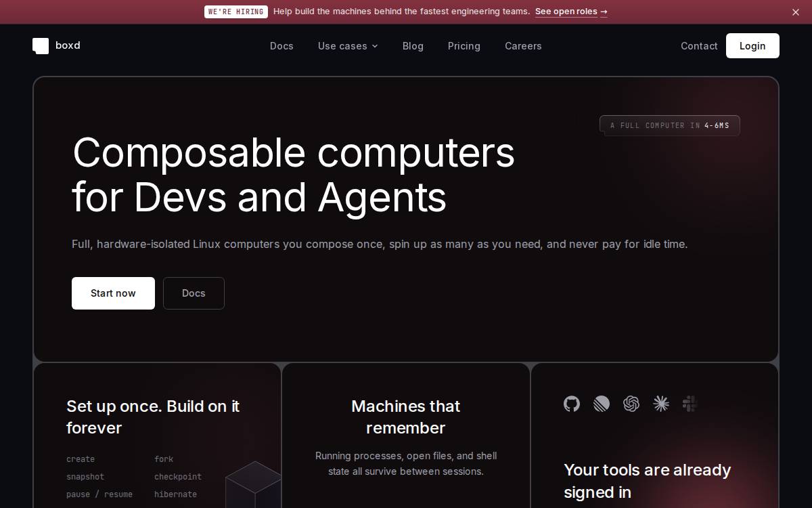The height and width of the screenshot is (508, 812).
Task: Click the Linear icon
Action: (602, 404)
